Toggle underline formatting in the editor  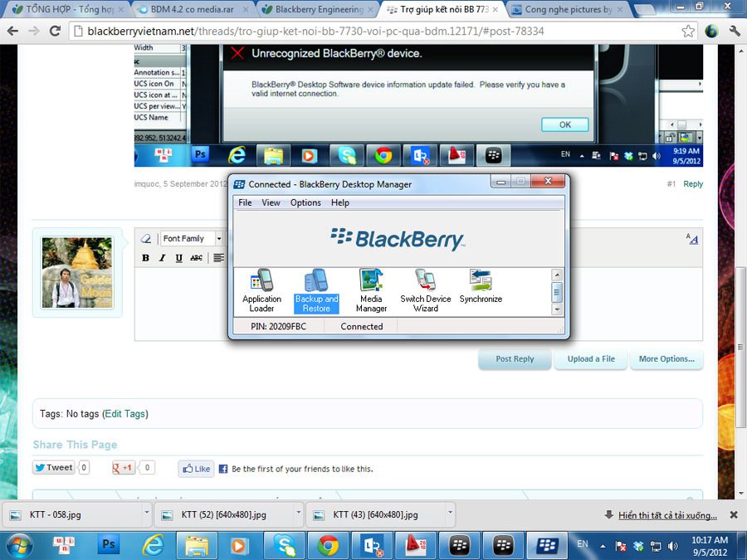tap(179, 258)
